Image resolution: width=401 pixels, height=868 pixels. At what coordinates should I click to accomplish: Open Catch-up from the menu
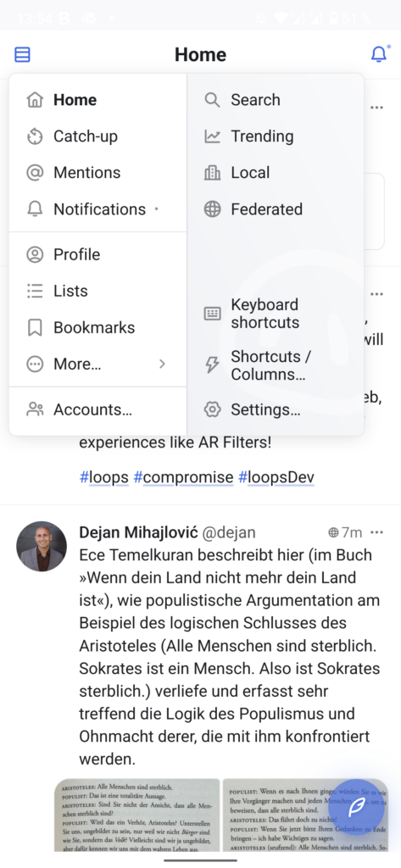click(98, 136)
